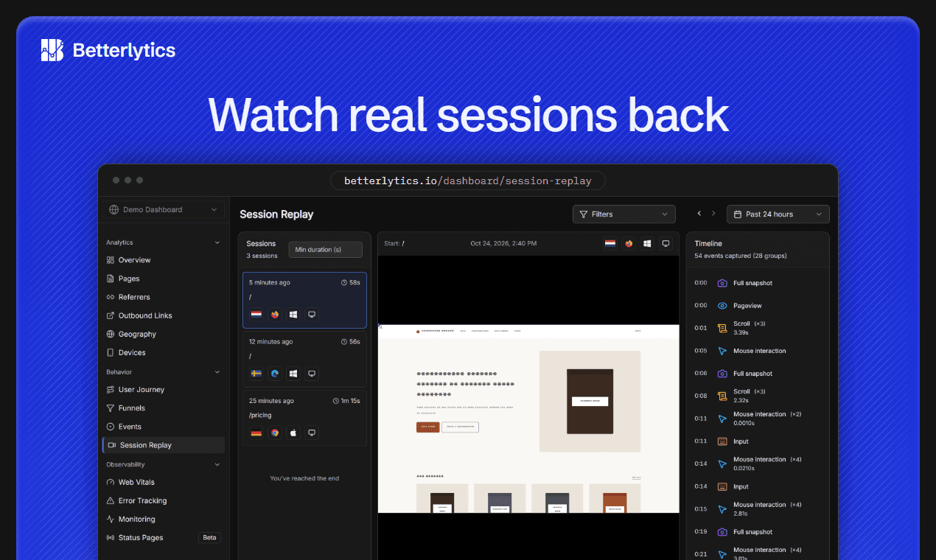Click desktop device icon in /pricing session

point(312,433)
